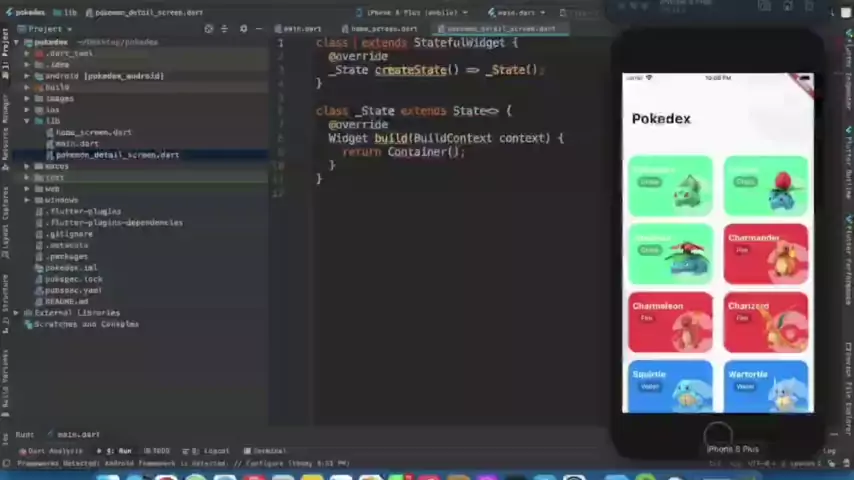The image size is (854, 480).
Task: Tap the Charmander card in the simulator
Action: pos(765,254)
